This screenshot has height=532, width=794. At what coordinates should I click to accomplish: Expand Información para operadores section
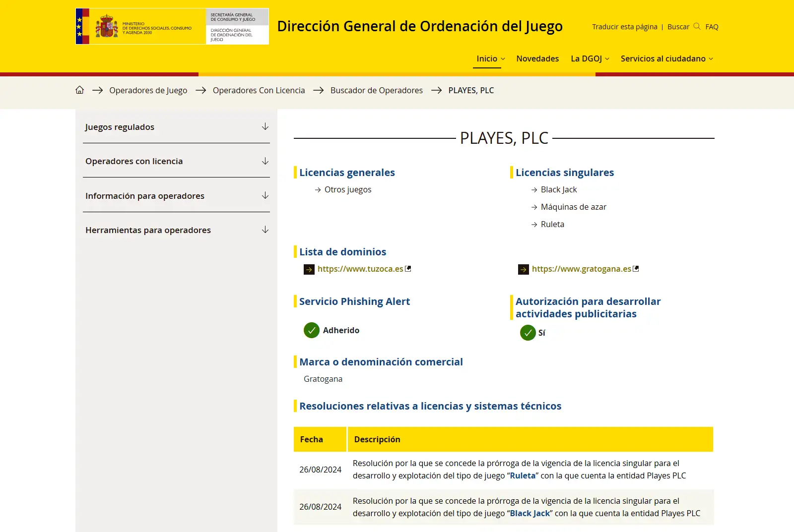pos(176,196)
